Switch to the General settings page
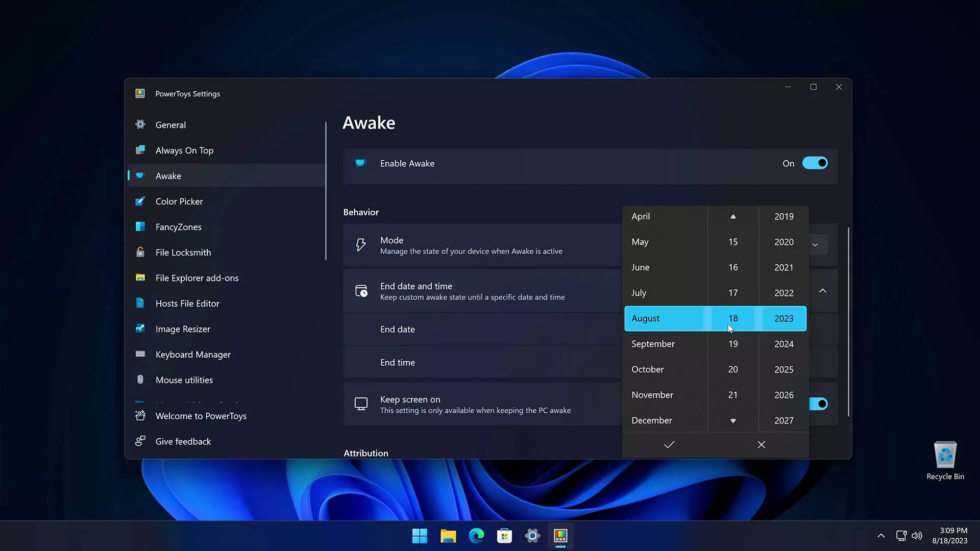The height and width of the screenshot is (551, 980). point(227,124)
